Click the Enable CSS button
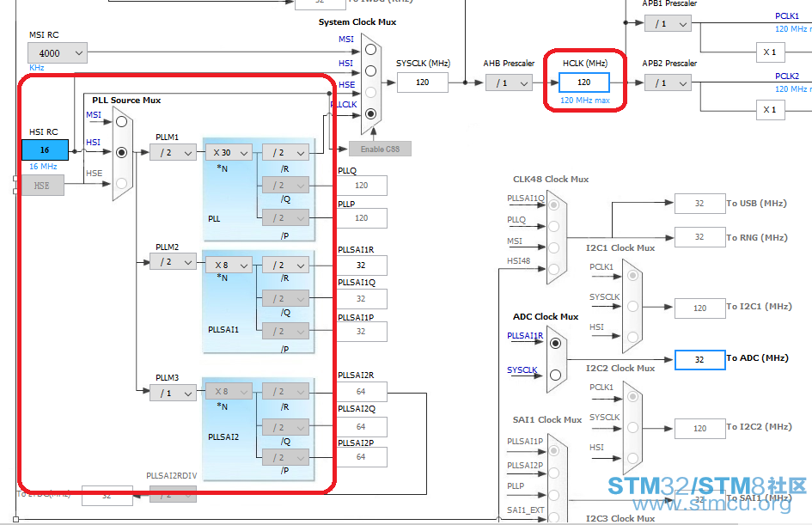Image resolution: width=812 pixels, height=525 pixels. (x=380, y=150)
